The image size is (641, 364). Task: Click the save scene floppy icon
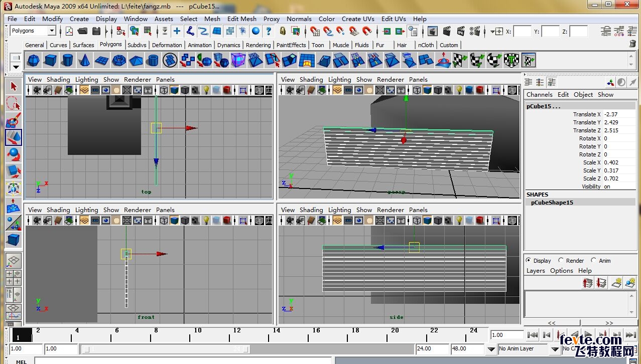(96, 31)
